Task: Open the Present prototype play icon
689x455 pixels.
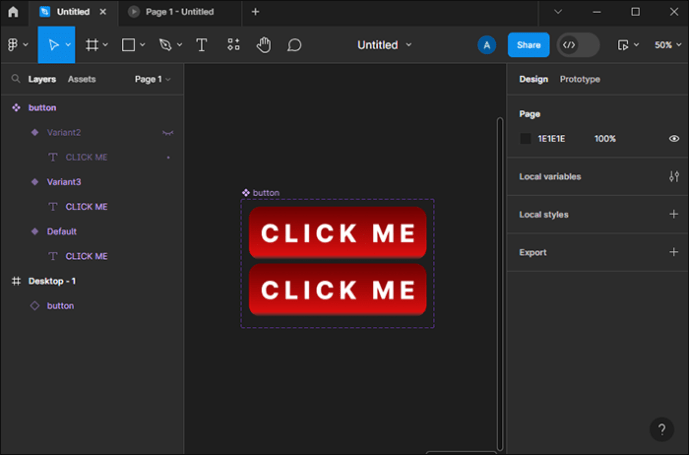Action: pyautogui.click(x=623, y=45)
